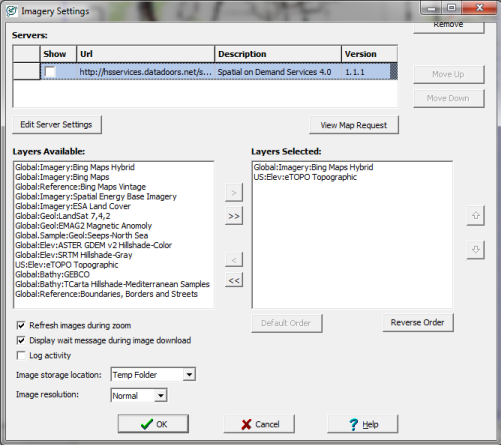
Task: Click the Imagery Settings window icon
Action: coord(12,11)
